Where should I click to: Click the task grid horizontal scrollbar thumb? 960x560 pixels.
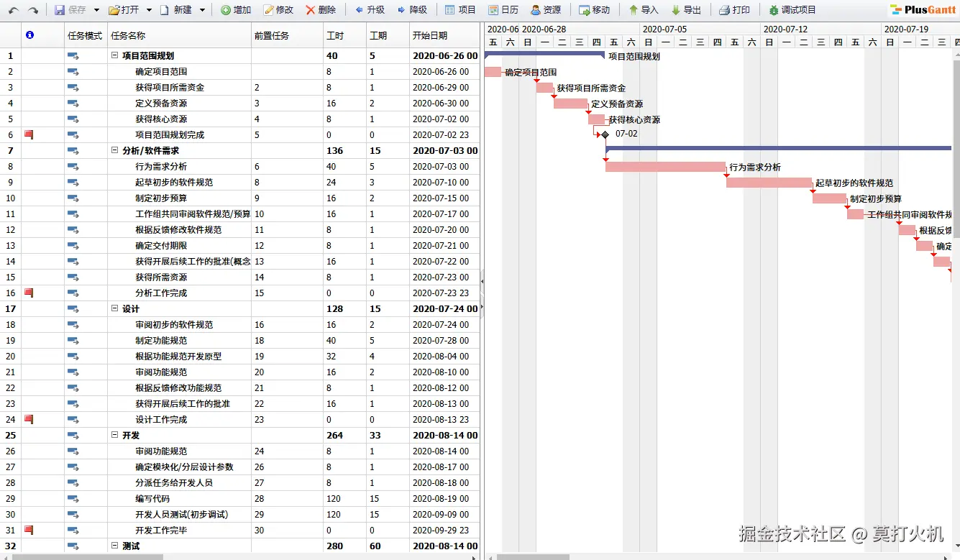click(88, 556)
